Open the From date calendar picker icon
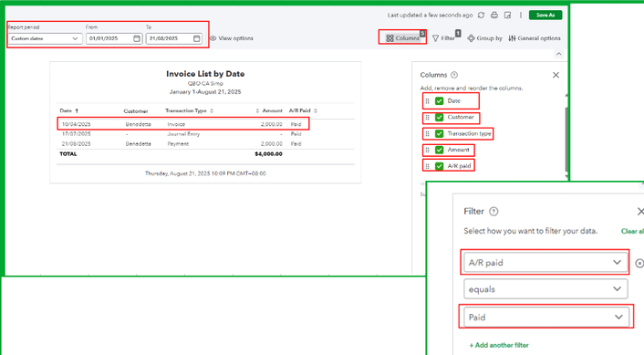 point(137,38)
